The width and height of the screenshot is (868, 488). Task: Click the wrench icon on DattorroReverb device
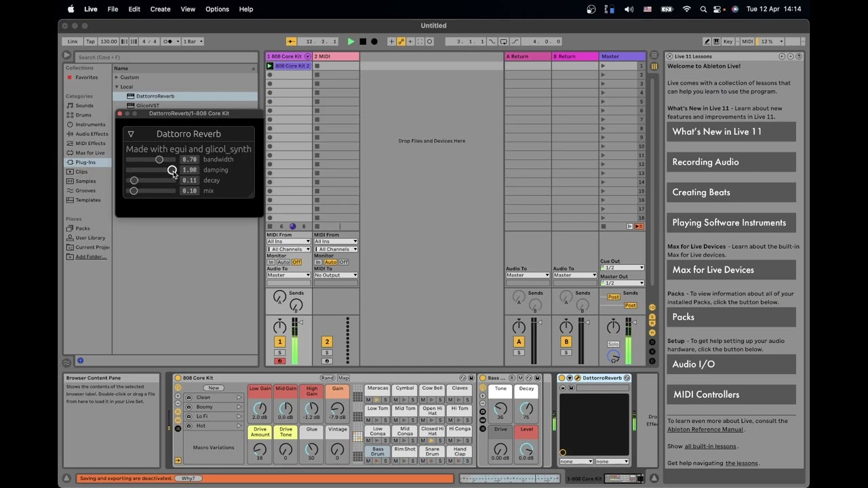tap(578, 378)
